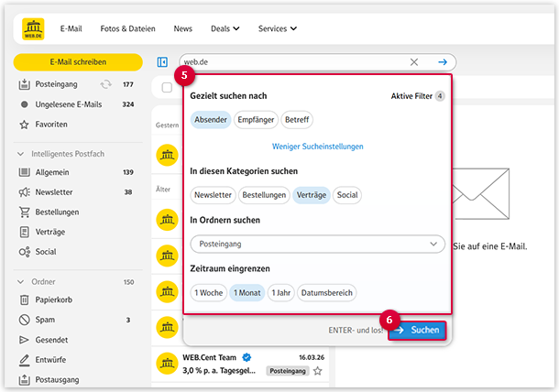Open the Posteingang folder dropdown
Screen dimensions: 559x392
(x=318, y=245)
